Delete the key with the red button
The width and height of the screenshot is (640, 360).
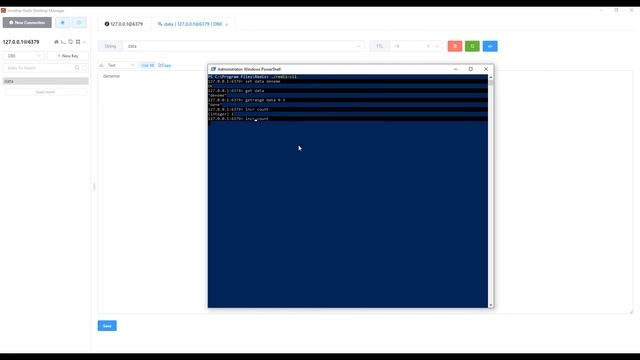pos(455,46)
